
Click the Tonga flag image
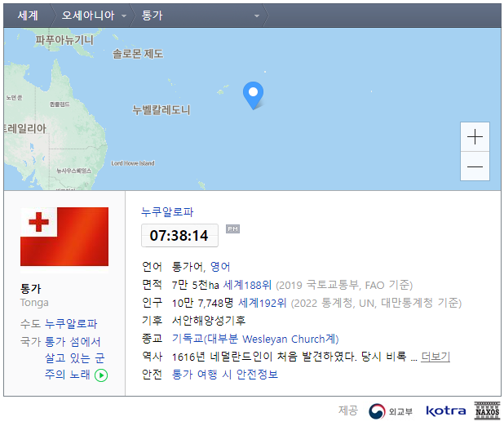pos(64,237)
